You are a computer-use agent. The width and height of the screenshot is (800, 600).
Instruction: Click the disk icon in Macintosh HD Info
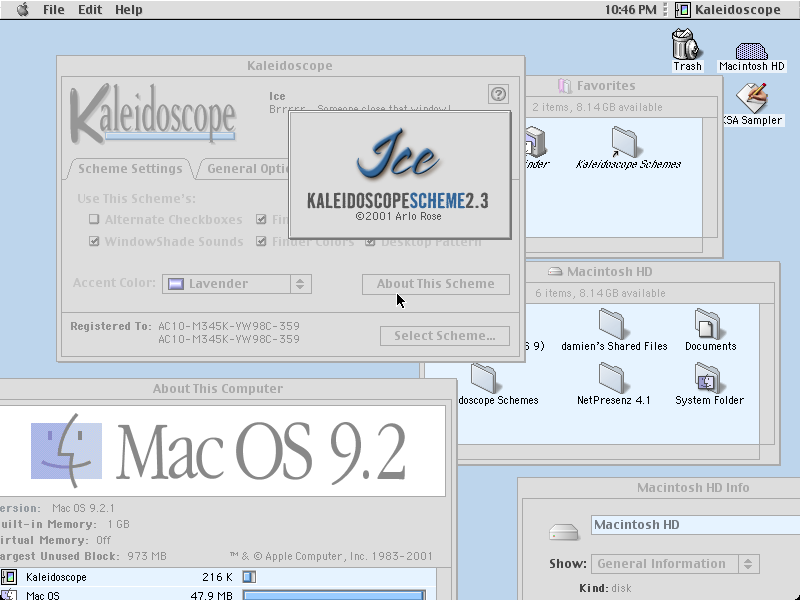(x=563, y=532)
